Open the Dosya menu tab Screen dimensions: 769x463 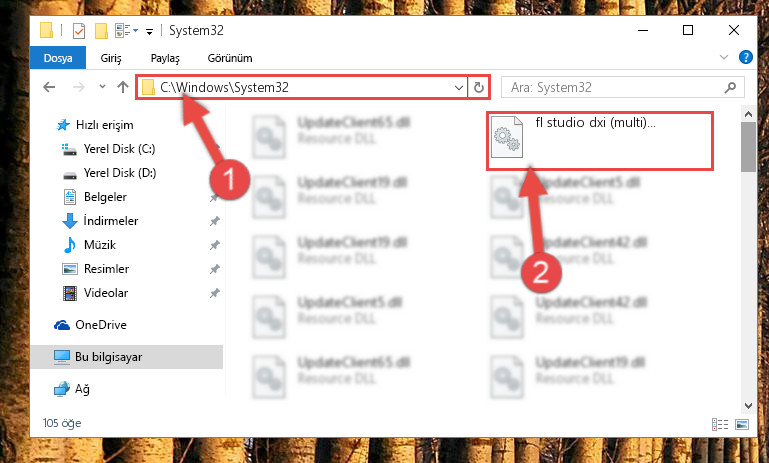click(58, 58)
